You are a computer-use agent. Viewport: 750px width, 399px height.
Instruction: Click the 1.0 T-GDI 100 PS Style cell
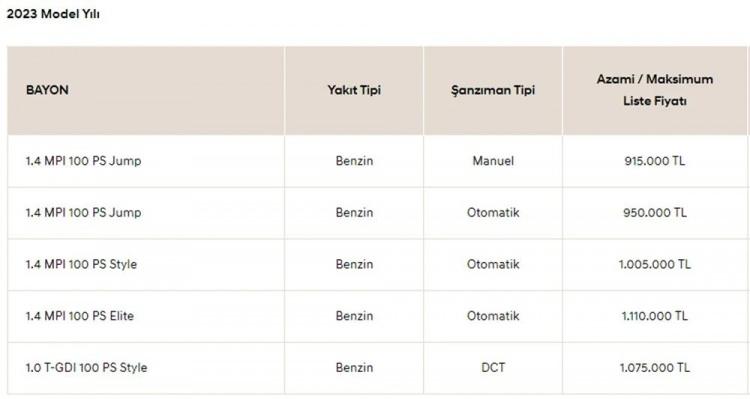pos(86,367)
